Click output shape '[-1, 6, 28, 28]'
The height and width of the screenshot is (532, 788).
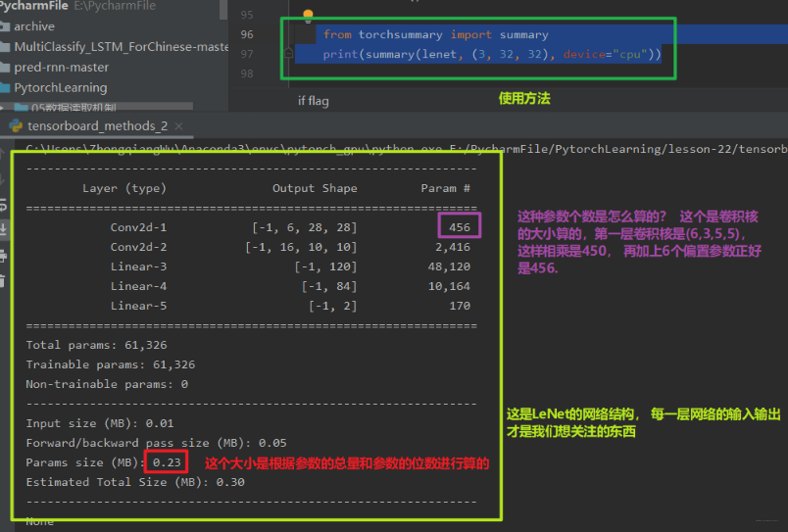tap(305, 227)
